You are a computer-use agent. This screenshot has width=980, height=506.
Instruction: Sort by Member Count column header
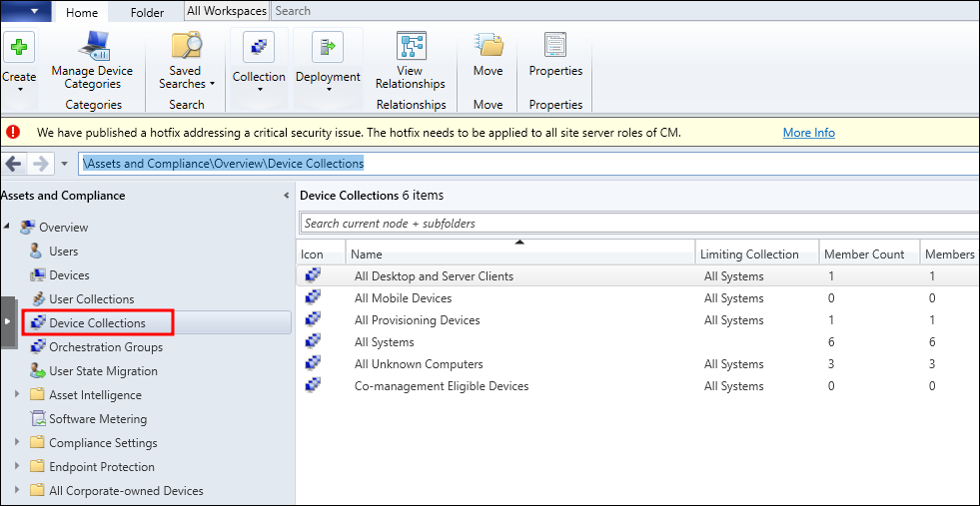(x=864, y=254)
